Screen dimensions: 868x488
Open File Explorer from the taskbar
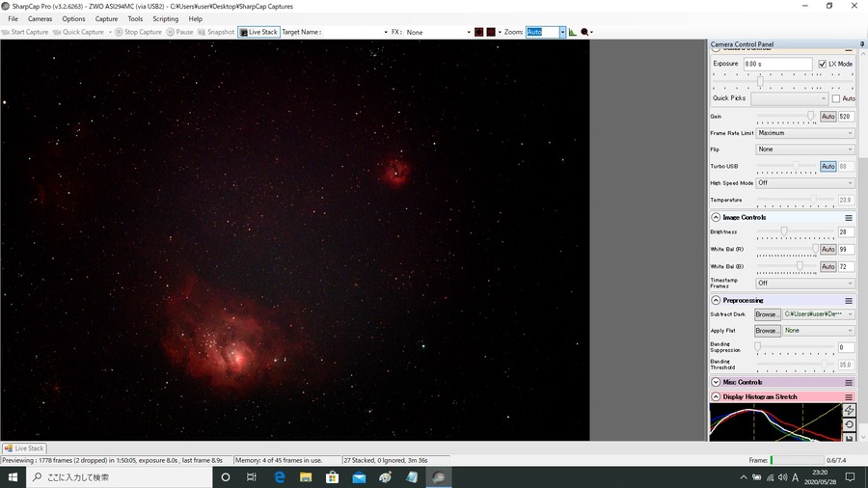point(306,477)
